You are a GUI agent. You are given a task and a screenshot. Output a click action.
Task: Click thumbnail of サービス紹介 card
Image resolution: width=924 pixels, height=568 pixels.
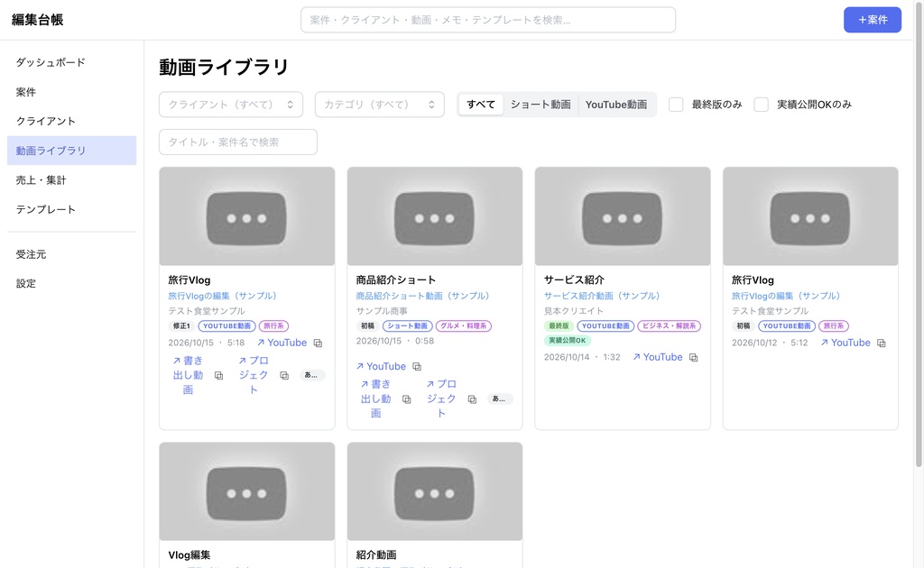click(x=623, y=216)
